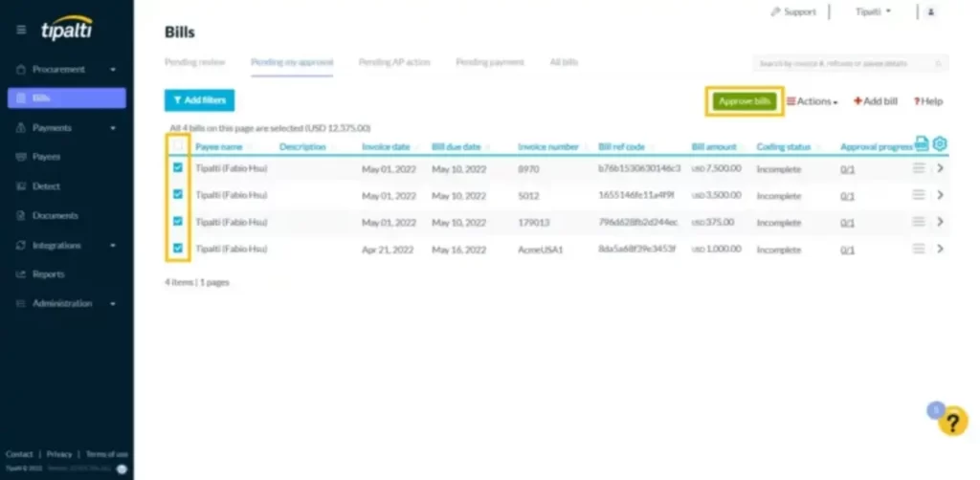Open the Tipalti account dropdown at top
980x480 pixels.
tap(873, 12)
